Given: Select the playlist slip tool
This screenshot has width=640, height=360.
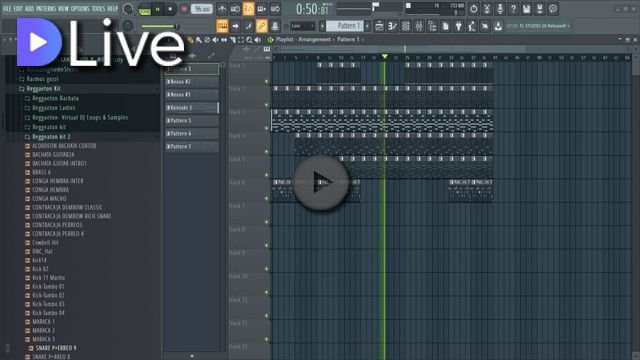Looking at the screenshot, I should tap(224, 40).
